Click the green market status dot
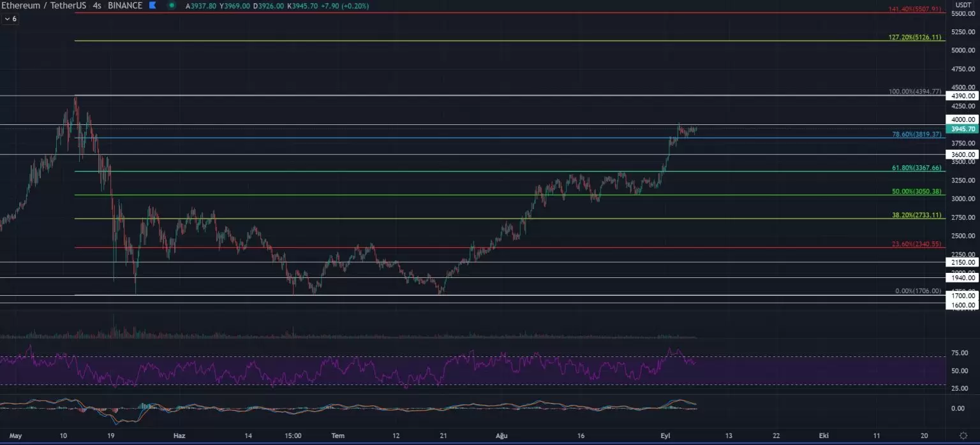Screen dimensions: 980x445 tap(172, 6)
